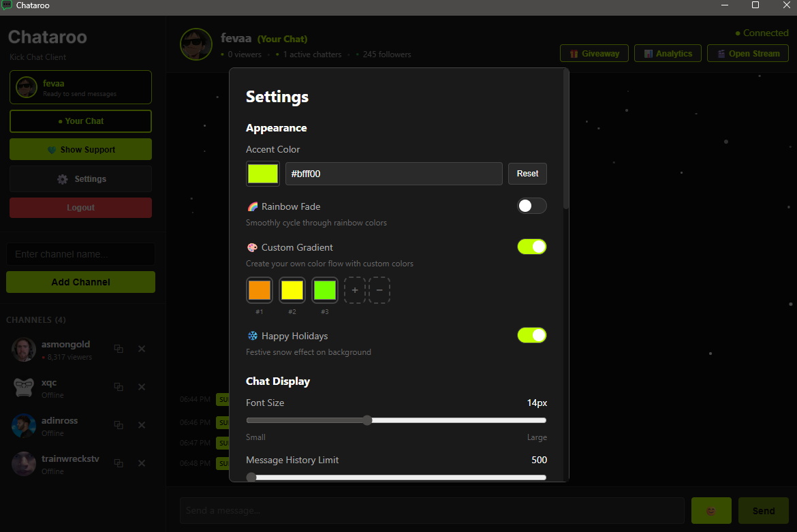Click the Font Size slider handle
Image resolution: width=797 pixels, height=532 pixels.
pos(367,420)
